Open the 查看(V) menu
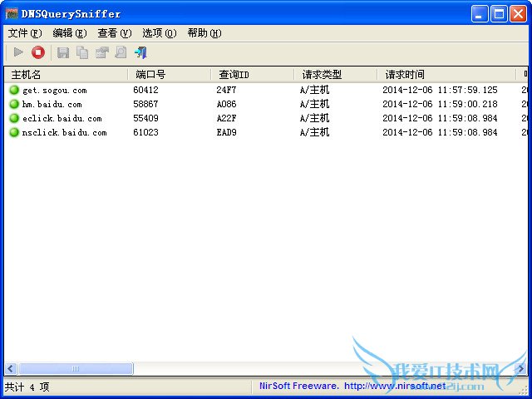Viewport: 532px width, 399px height. tap(114, 33)
